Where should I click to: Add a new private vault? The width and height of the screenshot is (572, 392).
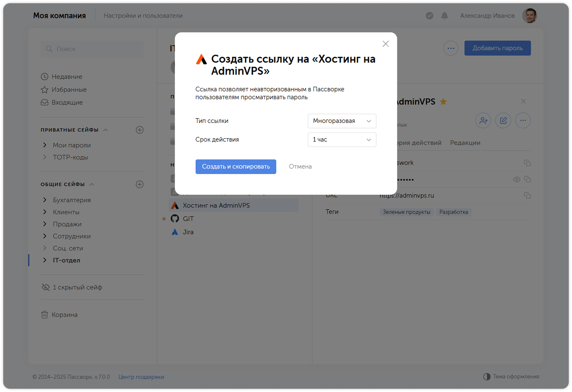coord(139,130)
